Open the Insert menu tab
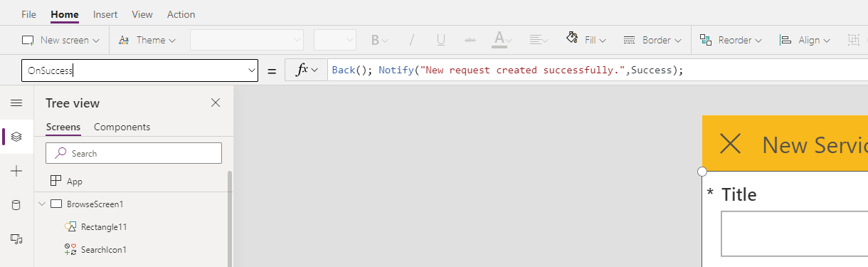868x267 pixels. 105,14
